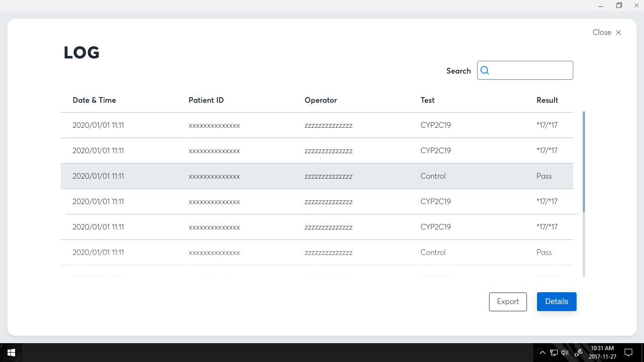Select Pass result in highlighted Control row
Screen dimensions: 644x362
coord(544,176)
